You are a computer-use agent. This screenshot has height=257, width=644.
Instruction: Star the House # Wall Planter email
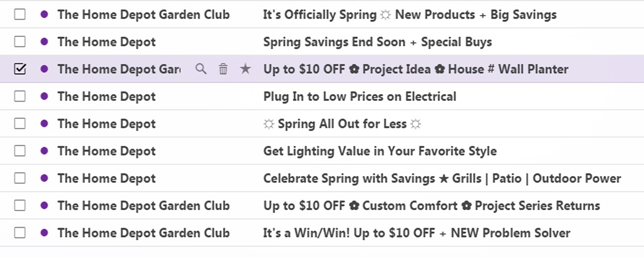[245, 69]
